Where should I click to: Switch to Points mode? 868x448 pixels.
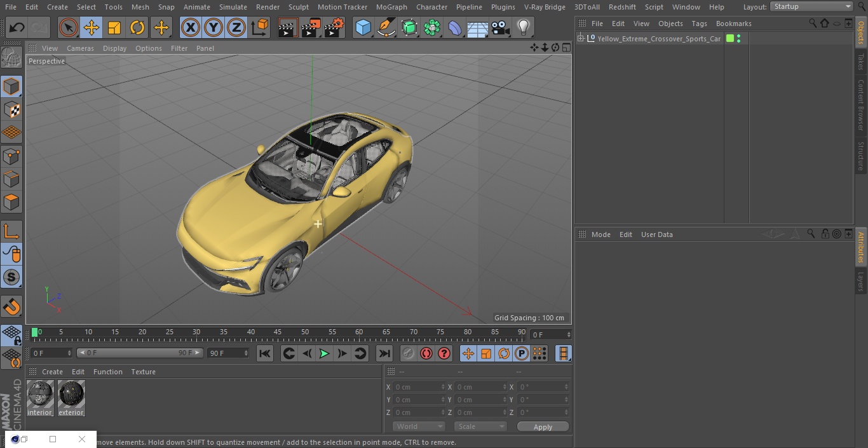[x=11, y=156]
